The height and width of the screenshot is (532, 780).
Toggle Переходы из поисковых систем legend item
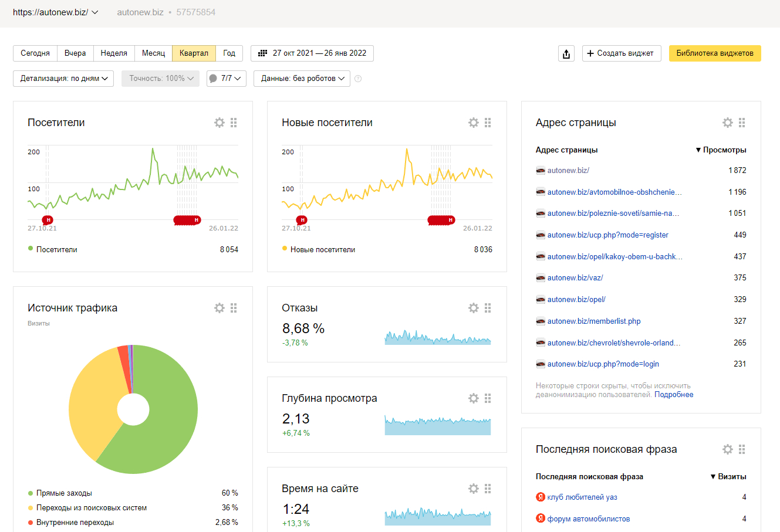(87, 508)
